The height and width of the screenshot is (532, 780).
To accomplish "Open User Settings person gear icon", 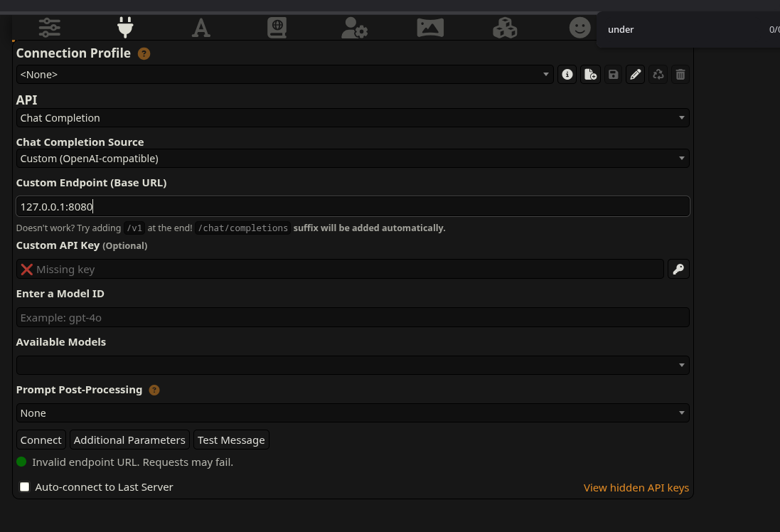I will 354,28.
